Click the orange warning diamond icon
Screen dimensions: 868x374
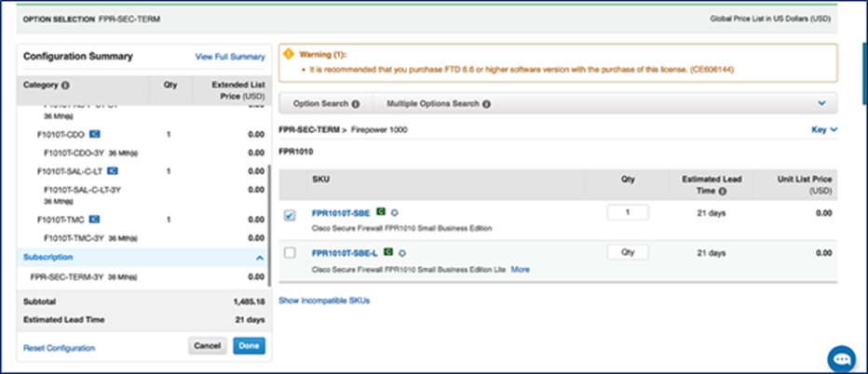click(x=288, y=54)
